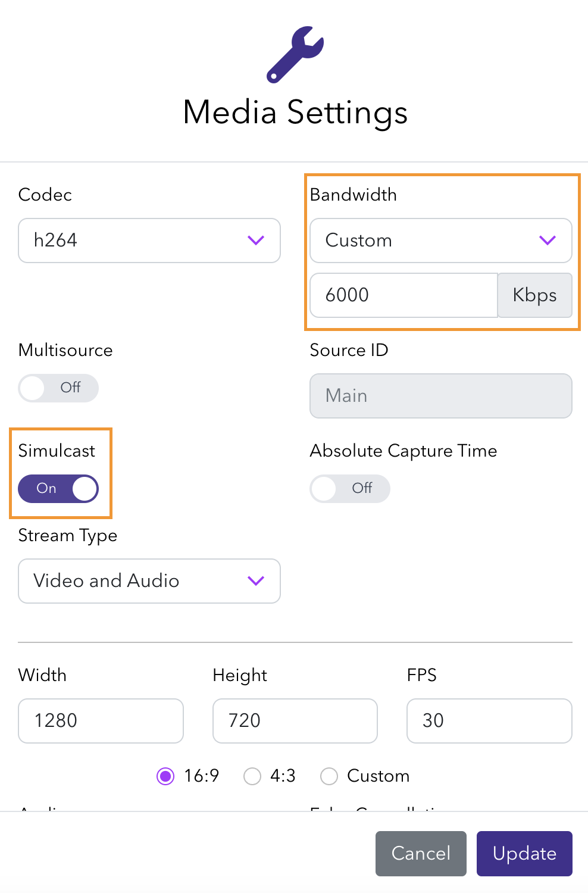Click the Source ID field showing Main
588x893 pixels.
[440, 396]
